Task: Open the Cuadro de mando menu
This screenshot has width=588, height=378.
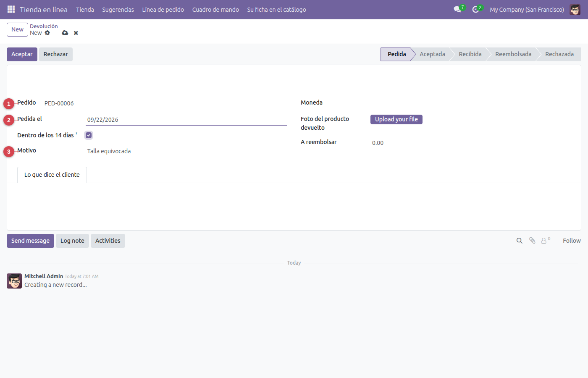Action: [x=215, y=9]
